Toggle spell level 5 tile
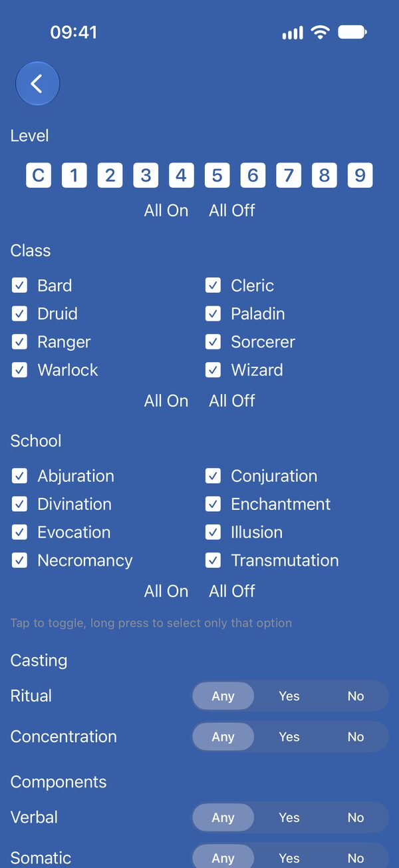The height and width of the screenshot is (868, 399). coord(217,175)
